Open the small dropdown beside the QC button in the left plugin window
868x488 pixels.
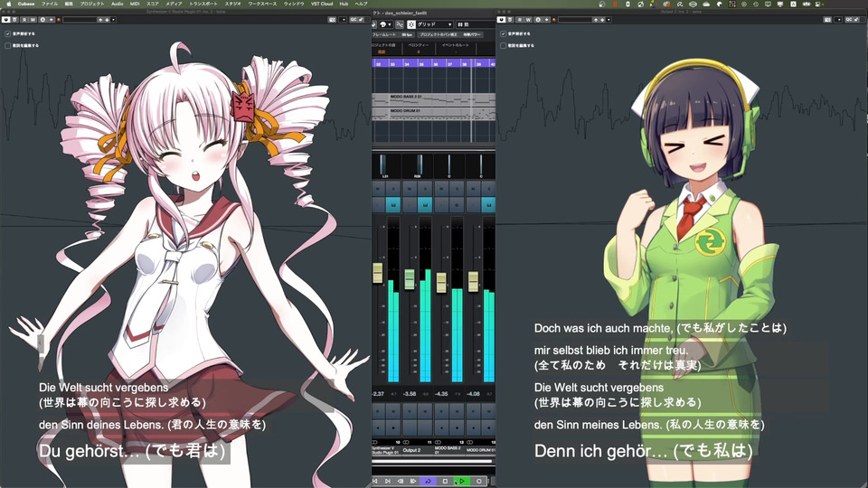coord(343,19)
